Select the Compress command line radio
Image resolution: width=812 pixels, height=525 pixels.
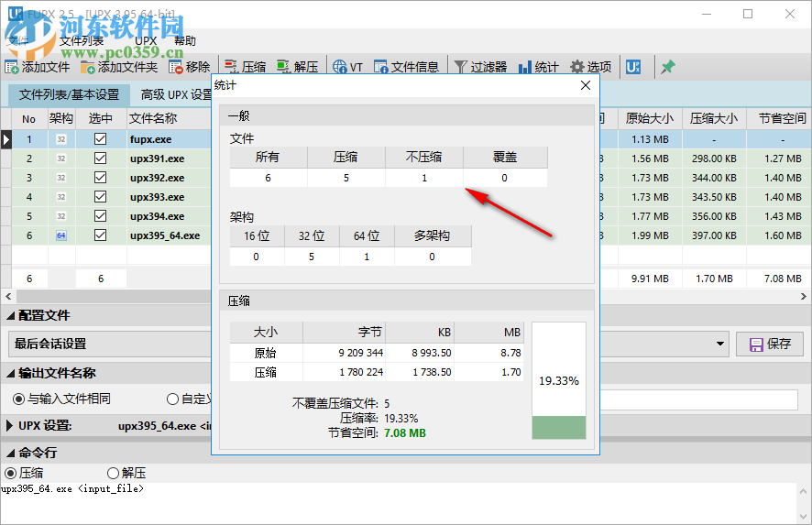coord(10,473)
